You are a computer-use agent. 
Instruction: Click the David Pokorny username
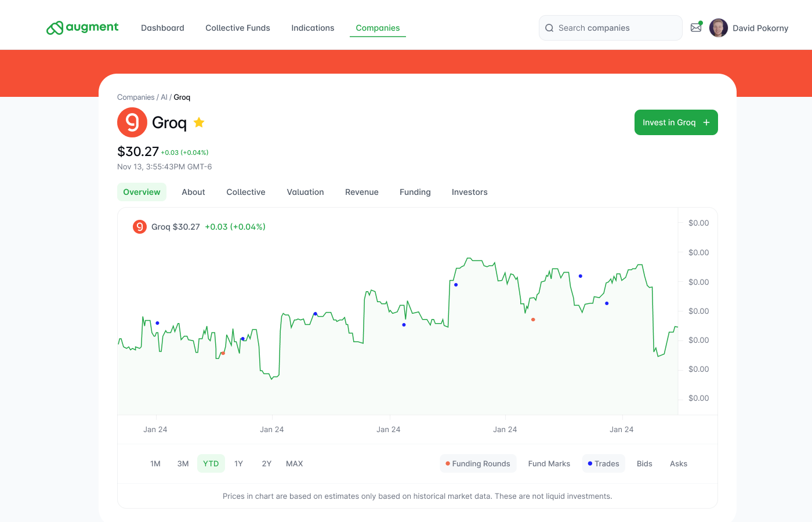point(760,28)
